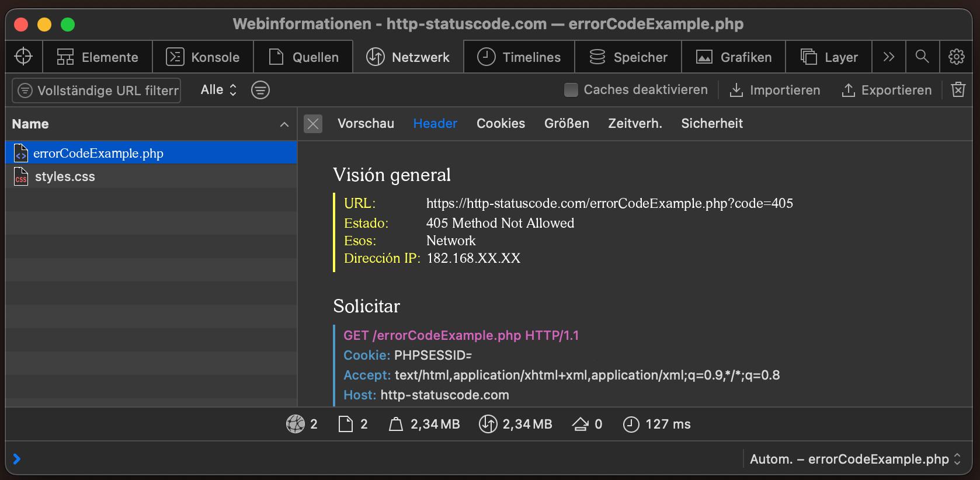Select errorCodeExample.php in the resource list
The width and height of the screenshot is (980, 480).
click(151, 153)
